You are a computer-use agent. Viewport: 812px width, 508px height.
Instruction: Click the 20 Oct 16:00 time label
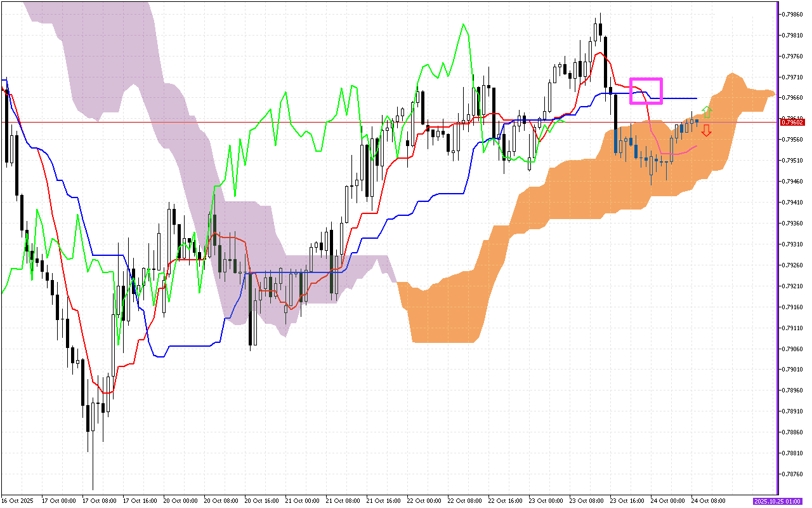point(262,501)
